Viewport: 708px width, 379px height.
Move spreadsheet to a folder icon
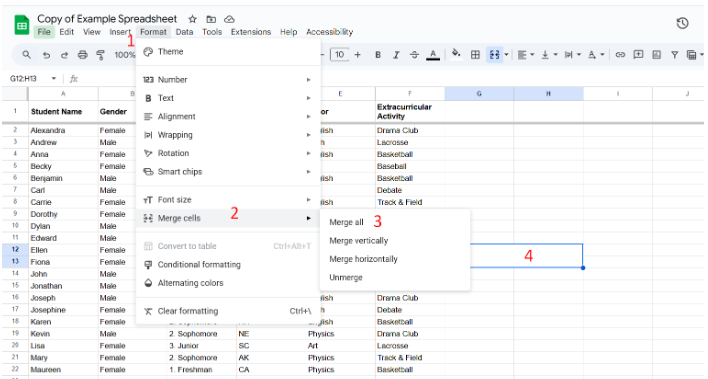point(211,19)
